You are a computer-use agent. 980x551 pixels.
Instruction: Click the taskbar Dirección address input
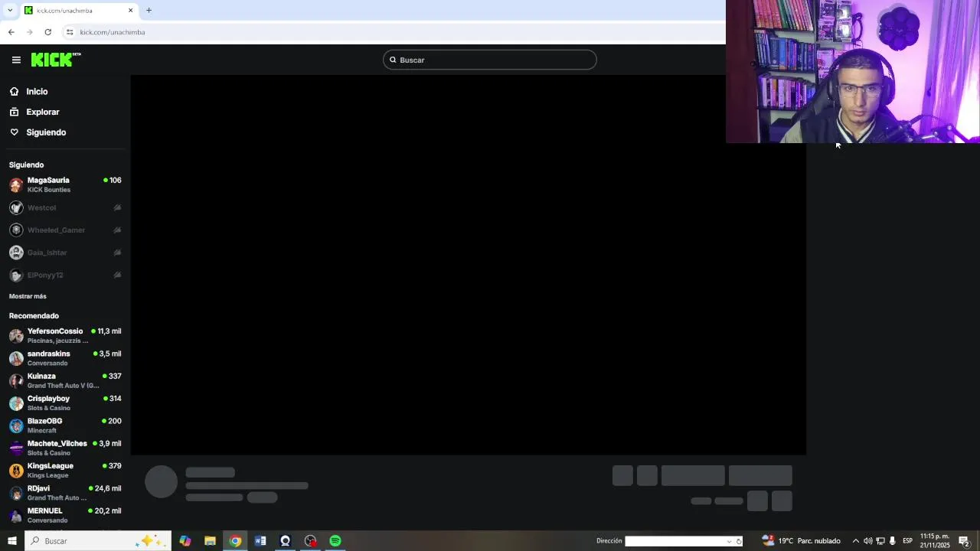pyautogui.click(x=675, y=541)
